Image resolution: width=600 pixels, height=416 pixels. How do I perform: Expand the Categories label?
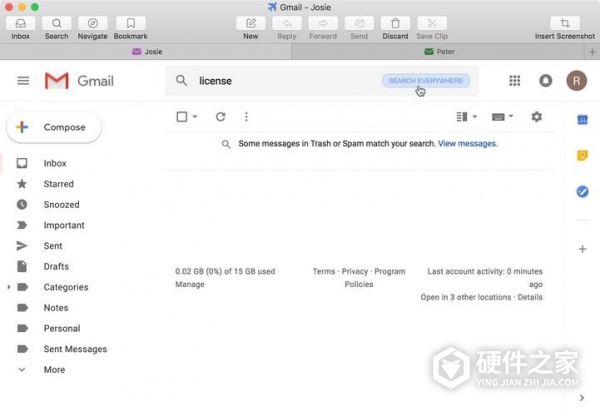tap(9, 287)
